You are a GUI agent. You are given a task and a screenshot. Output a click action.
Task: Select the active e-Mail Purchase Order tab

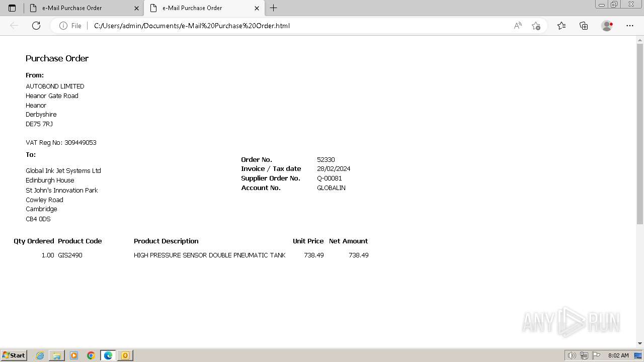[x=204, y=8]
